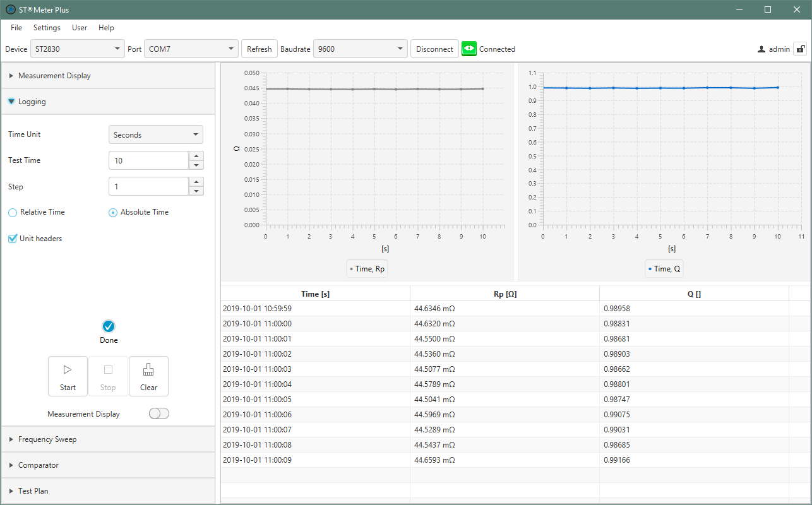Open the Help menu

pos(106,28)
